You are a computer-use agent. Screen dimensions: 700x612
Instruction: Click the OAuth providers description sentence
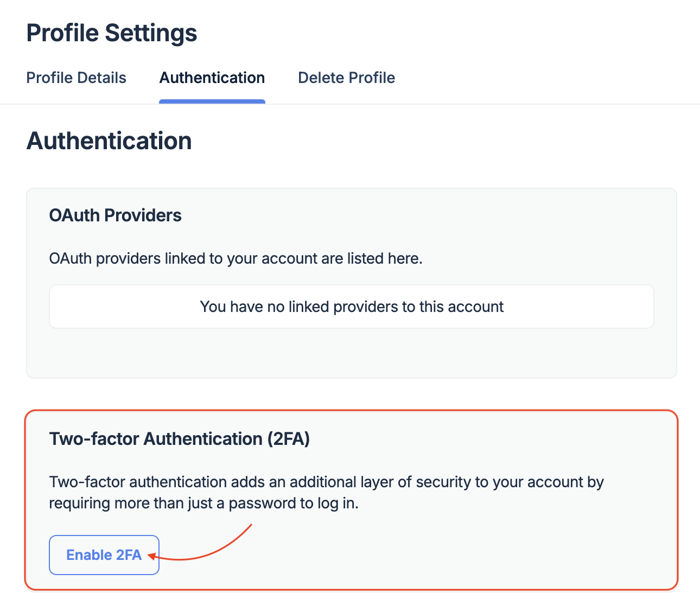click(x=236, y=258)
